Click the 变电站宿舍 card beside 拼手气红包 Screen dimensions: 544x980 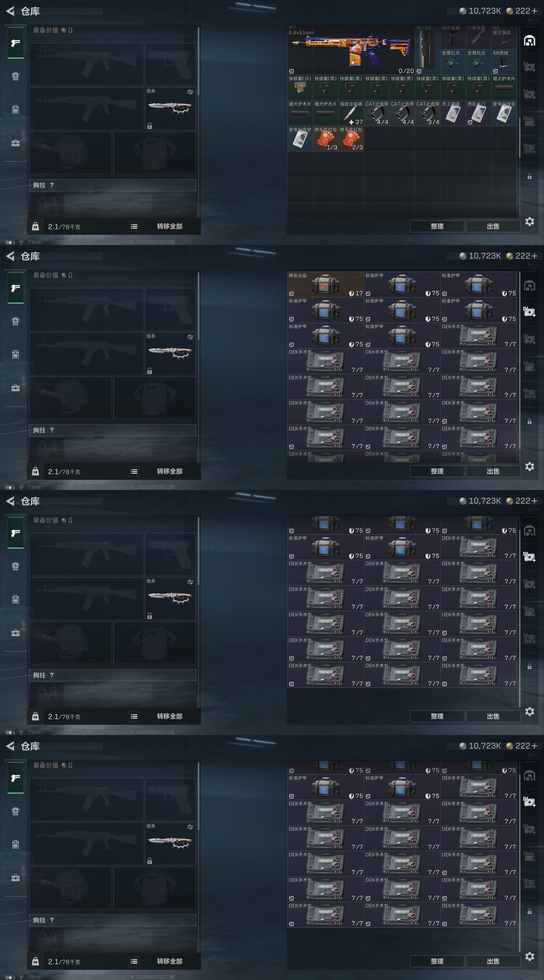pyautogui.click(x=300, y=139)
